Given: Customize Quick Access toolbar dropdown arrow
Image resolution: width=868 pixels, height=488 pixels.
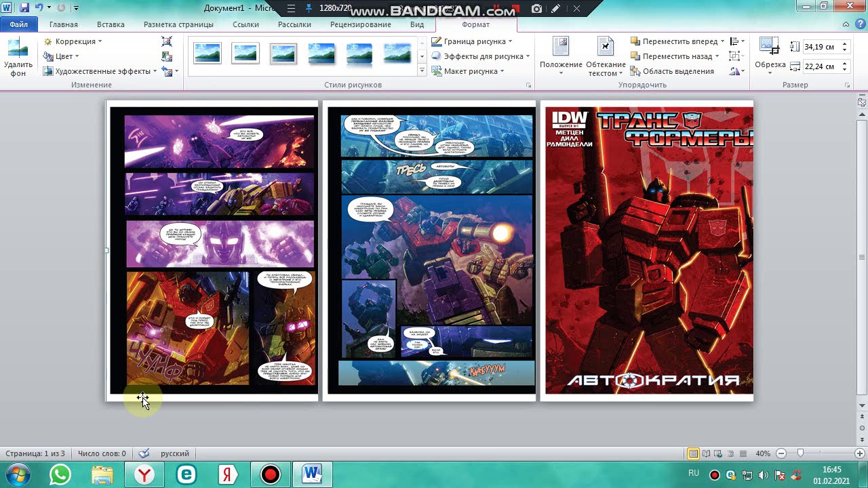Looking at the screenshot, I should (x=76, y=8).
